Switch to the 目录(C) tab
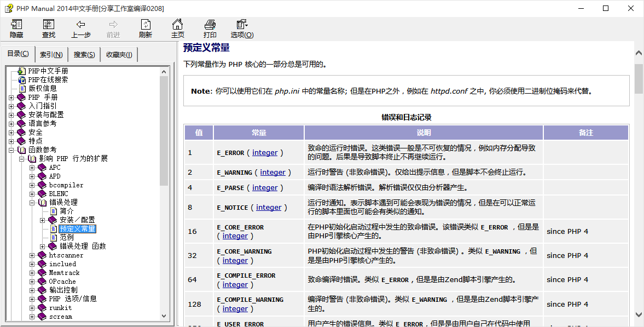Screen dimensions: 644x327 pos(18,54)
